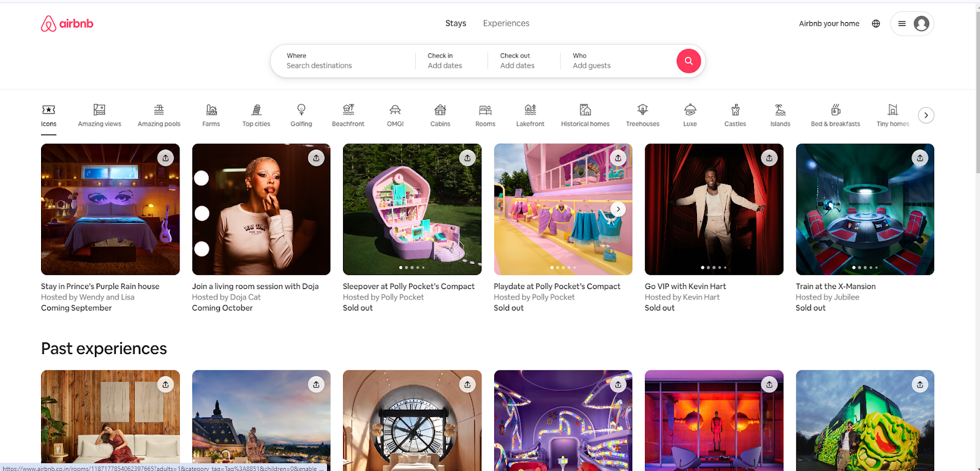Click Hosted by Wendy and Lisa text

click(88, 297)
